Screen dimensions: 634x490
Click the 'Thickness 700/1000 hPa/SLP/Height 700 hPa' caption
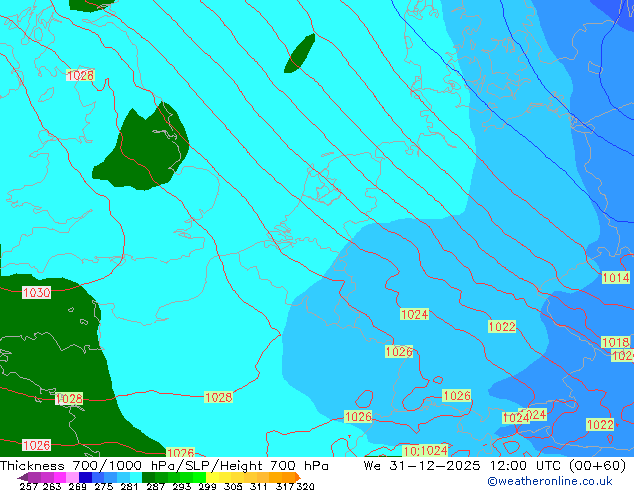[164, 466]
